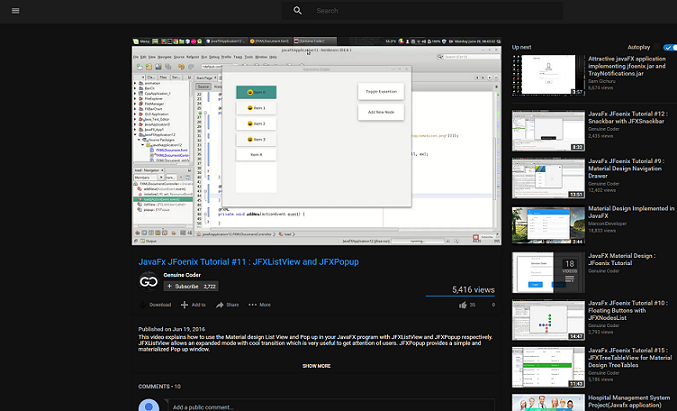677x411 pixels.
Task: Expand description with SHOW MORE
Action: [316, 366]
